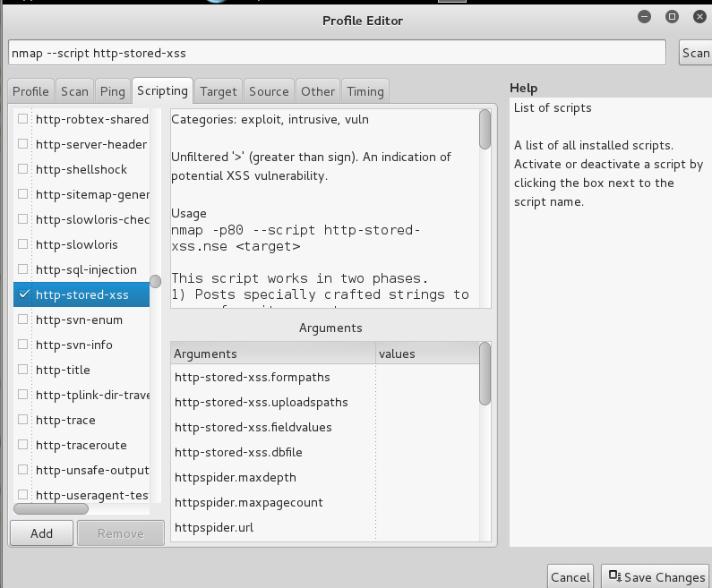Tick the http-useragent-tester checkbox
This screenshot has width=712, height=588.
22,495
